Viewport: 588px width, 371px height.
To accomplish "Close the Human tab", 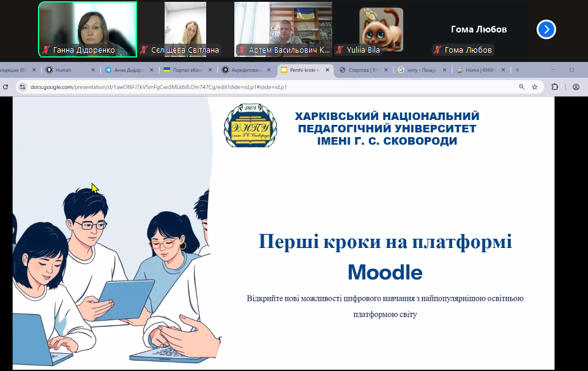I will click(93, 70).
